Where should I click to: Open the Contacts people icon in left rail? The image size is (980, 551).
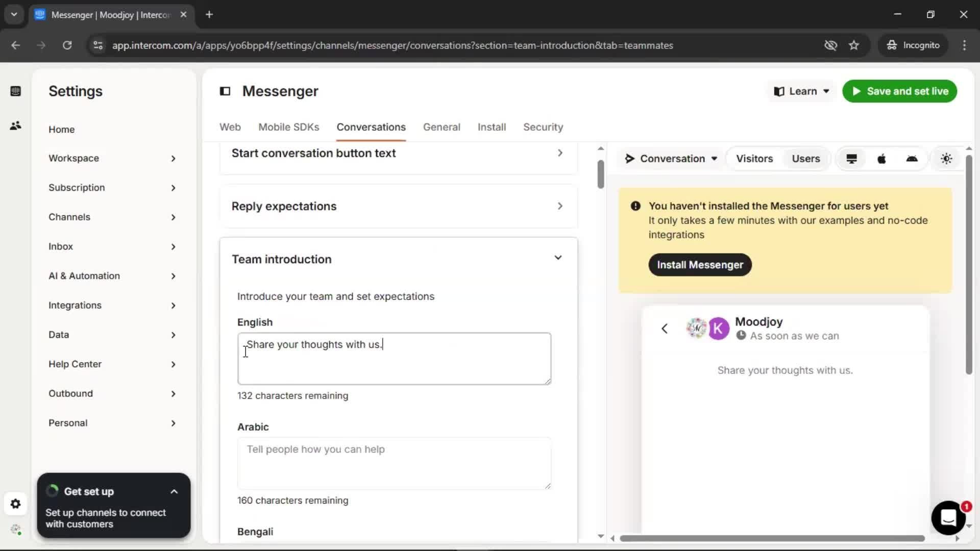point(15,126)
